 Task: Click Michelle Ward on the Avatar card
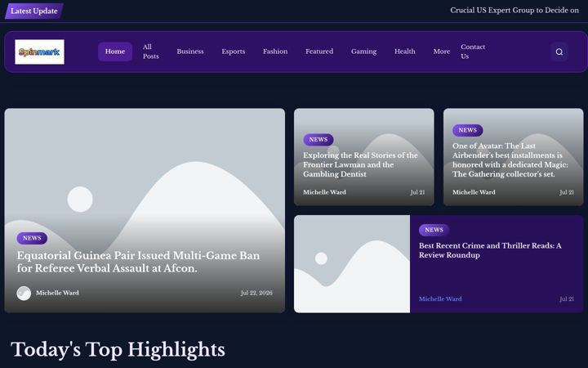click(x=474, y=192)
